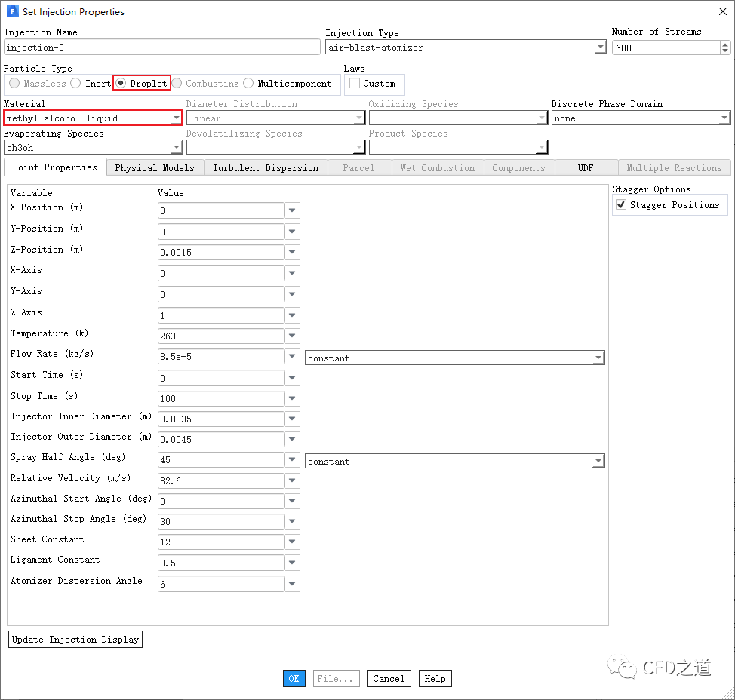Uncheck Stagger Positions option
This screenshot has height=700, width=735.
621,205
